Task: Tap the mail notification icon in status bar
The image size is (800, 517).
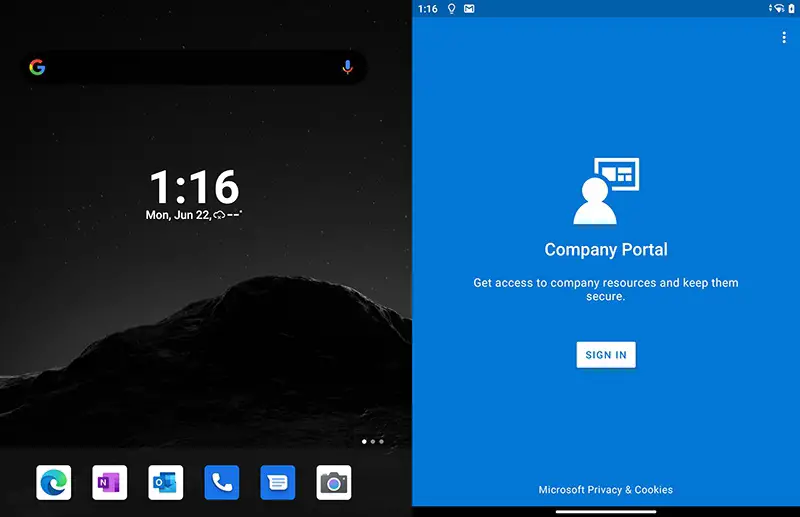Action: click(x=469, y=9)
